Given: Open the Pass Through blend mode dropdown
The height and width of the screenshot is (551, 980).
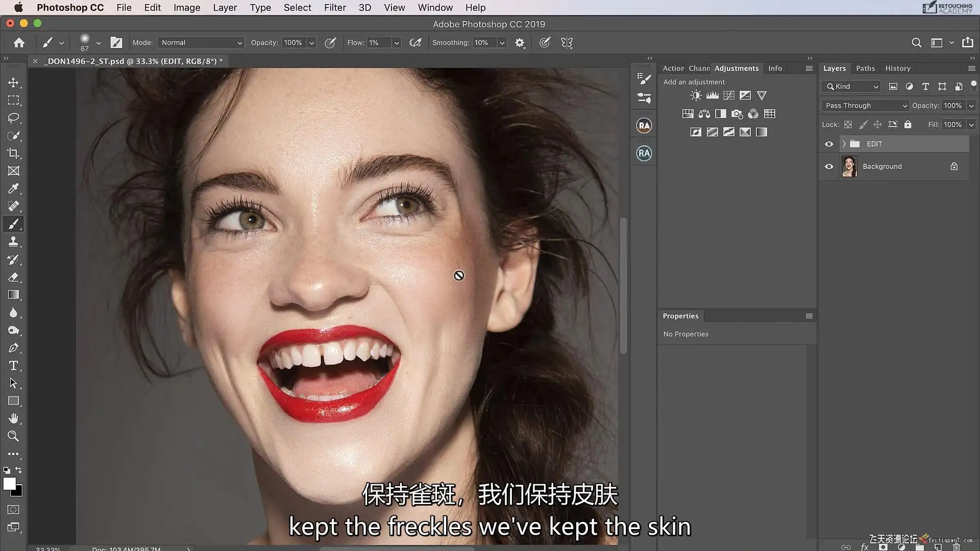Looking at the screenshot, I should tap(865, 106).
